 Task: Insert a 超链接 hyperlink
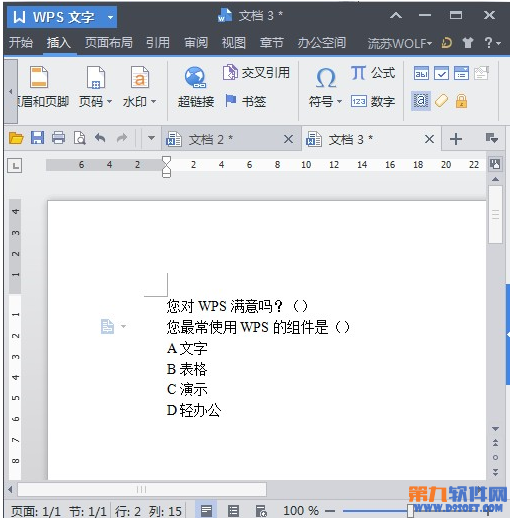point(196,87)
